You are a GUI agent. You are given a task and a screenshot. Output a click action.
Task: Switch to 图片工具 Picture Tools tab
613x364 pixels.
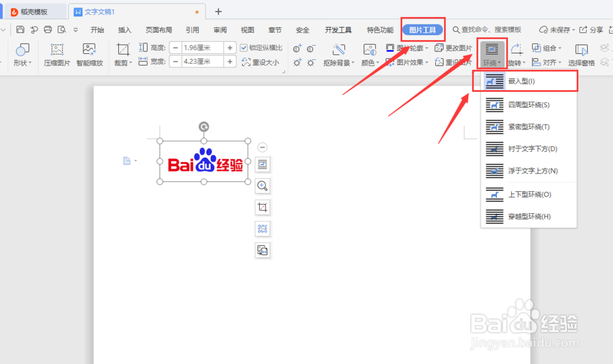click(x=422, y=29)
